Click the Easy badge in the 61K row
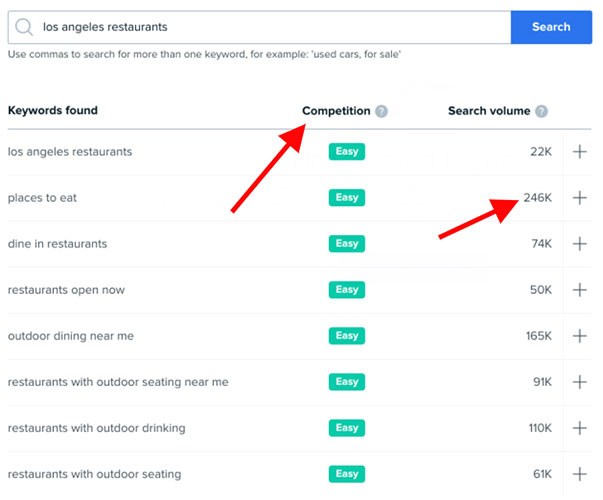This screenshot has height=500, width=603. click(346, 474)
